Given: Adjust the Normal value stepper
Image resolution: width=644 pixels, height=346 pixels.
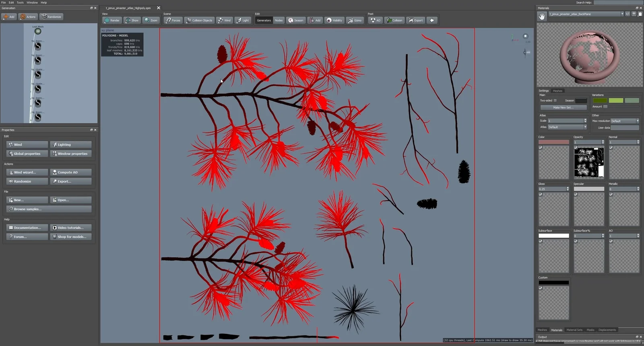Looking at the screenshot, I should click(x=638, y=142).
